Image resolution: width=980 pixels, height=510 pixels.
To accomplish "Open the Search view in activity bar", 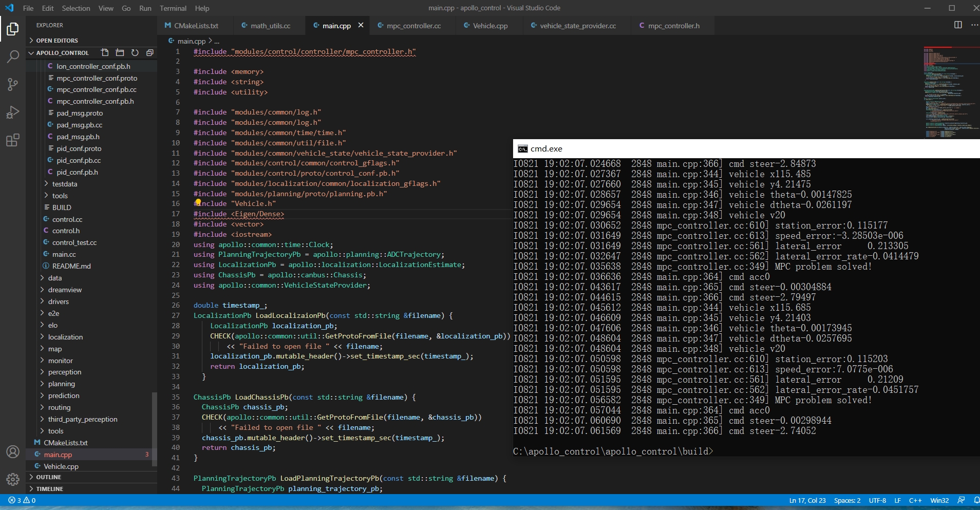I will (13, 56).
